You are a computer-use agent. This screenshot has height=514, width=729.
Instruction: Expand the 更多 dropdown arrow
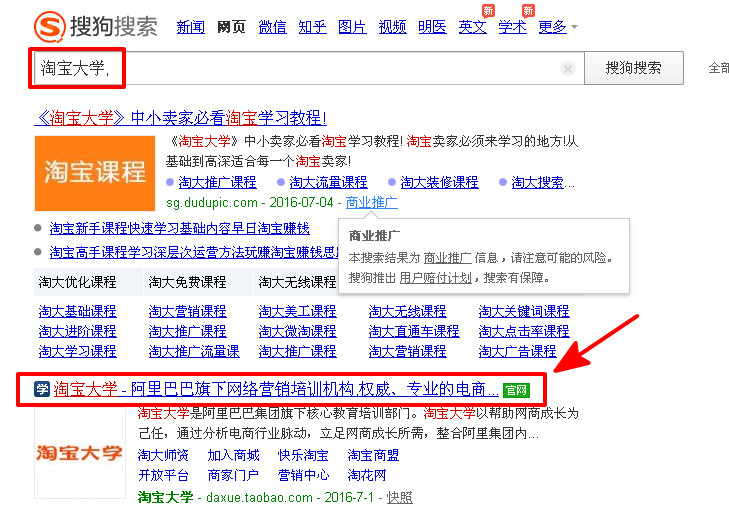[575, 27]
